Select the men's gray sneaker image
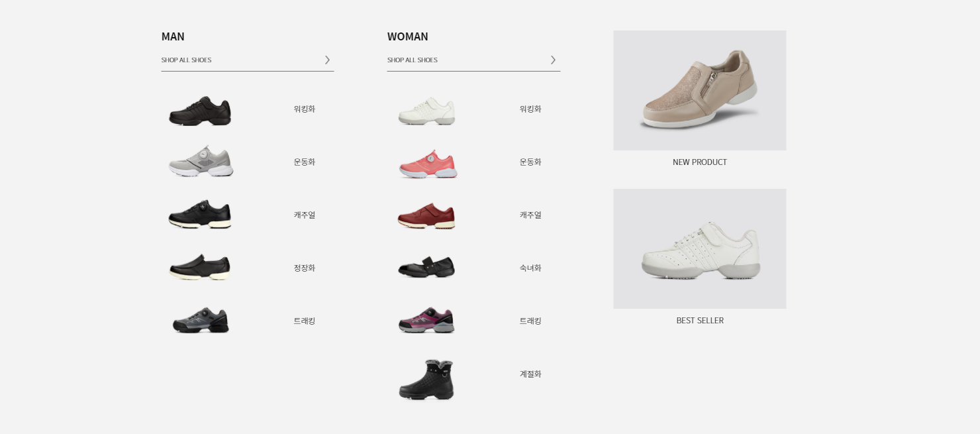The width and height of the screenshot is (980, 434). coord(201,161)
